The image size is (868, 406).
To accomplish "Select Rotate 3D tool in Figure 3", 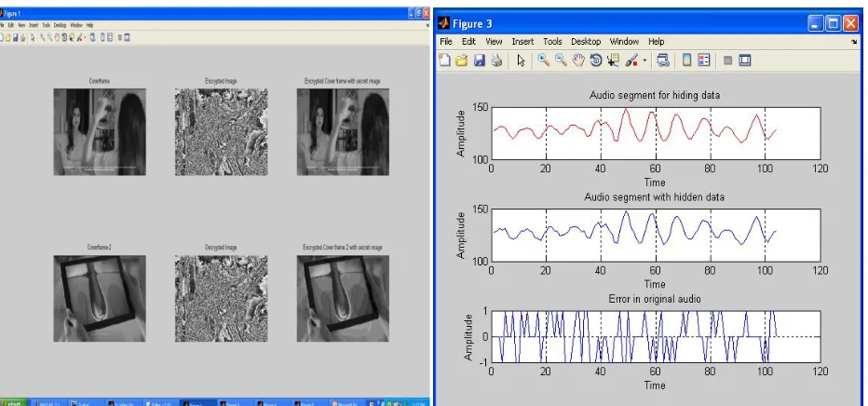I will tap(596, 61).
